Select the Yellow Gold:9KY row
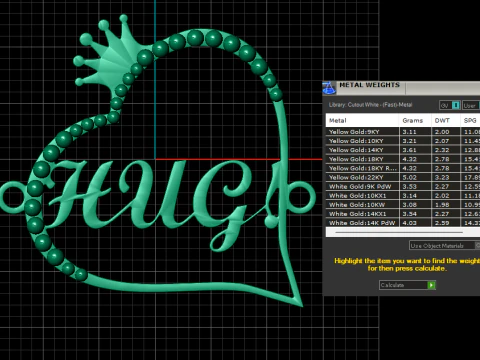This screenshot has width=480, height=360. click(x=403, y=132)
